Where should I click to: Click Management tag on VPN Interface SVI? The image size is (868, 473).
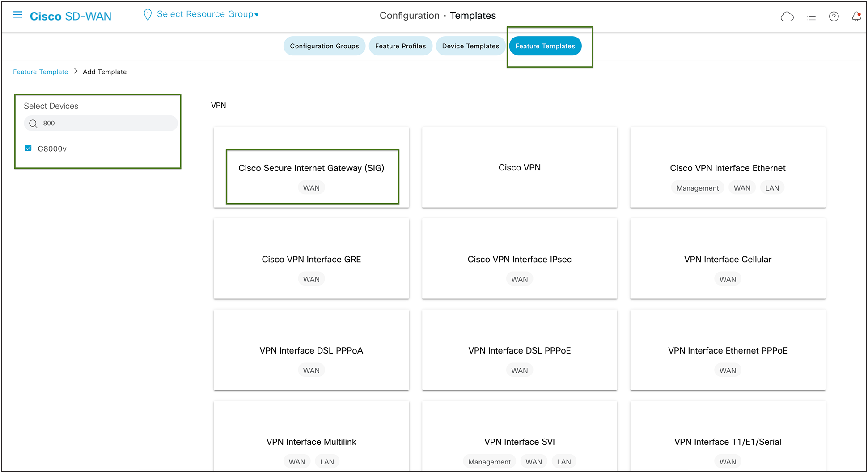click(489, 462)
